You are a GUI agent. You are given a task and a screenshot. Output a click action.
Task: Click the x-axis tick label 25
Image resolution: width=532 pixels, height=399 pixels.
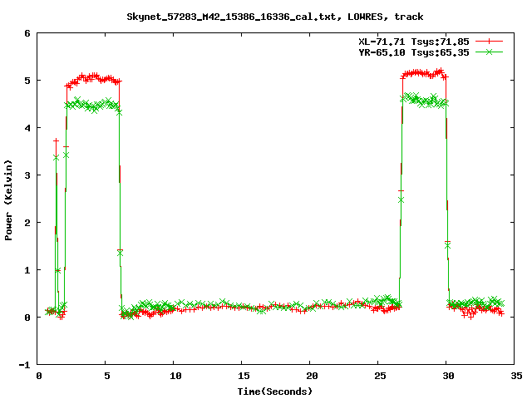point(381,376)
